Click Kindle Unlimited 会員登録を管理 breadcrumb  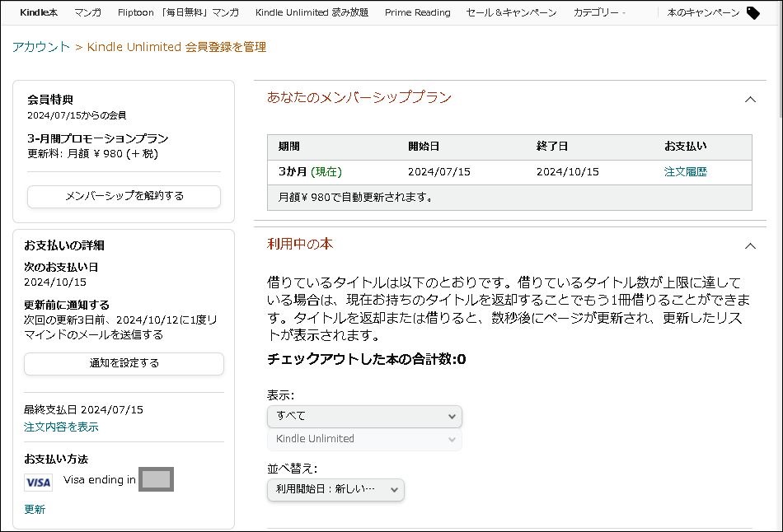pos(176,47)
